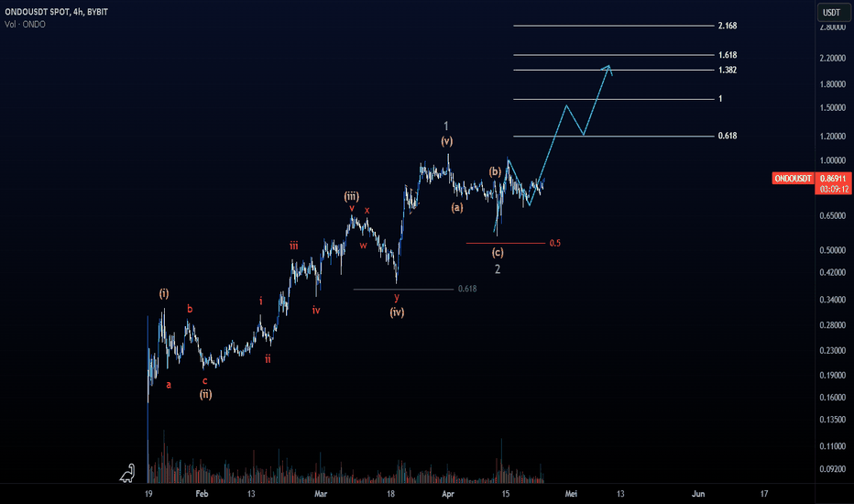The width and height of the screenshot is (854, 504).
Task: Click the Feb date on time axis
Action: coord(202,494)
